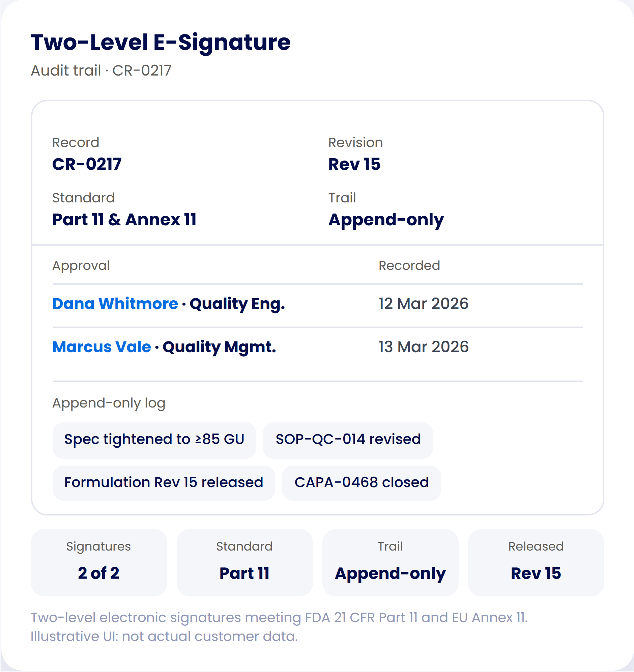Open Dana Whitmore signer link
The height and width of the screenshot is (672, 634).
coord(115,304)
